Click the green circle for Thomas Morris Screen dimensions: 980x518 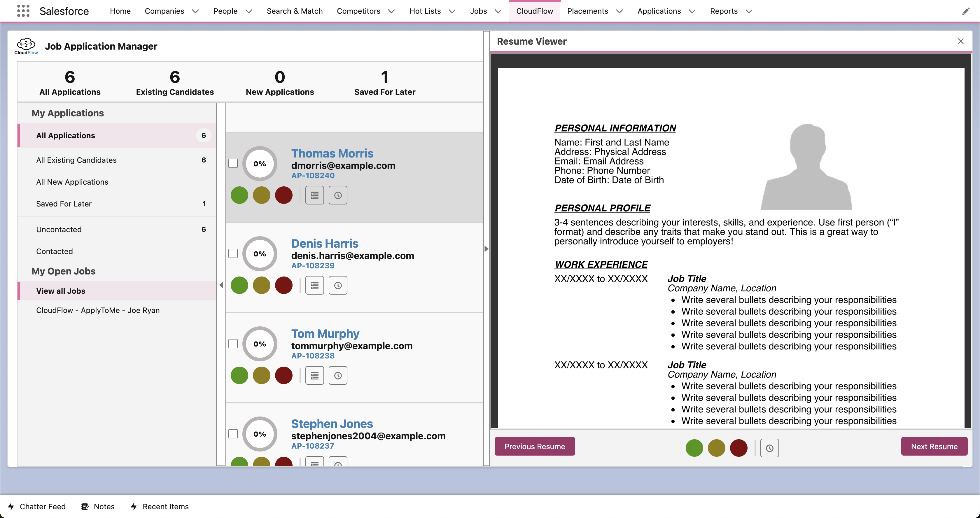(239, 195)
